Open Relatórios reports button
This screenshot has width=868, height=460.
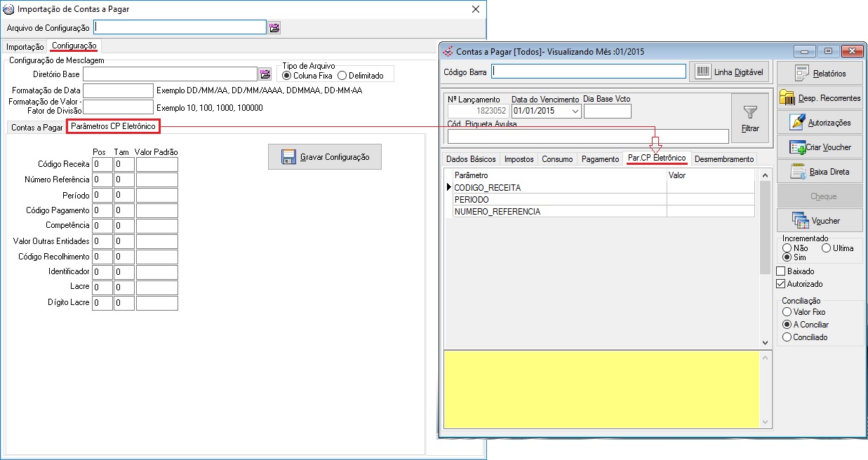(820, 73)
